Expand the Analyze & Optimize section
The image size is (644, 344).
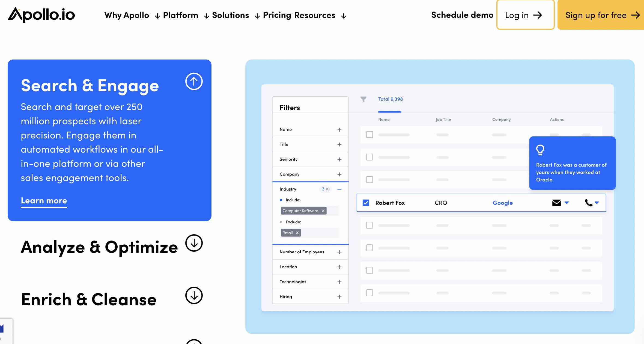click(x=194, y=243)
